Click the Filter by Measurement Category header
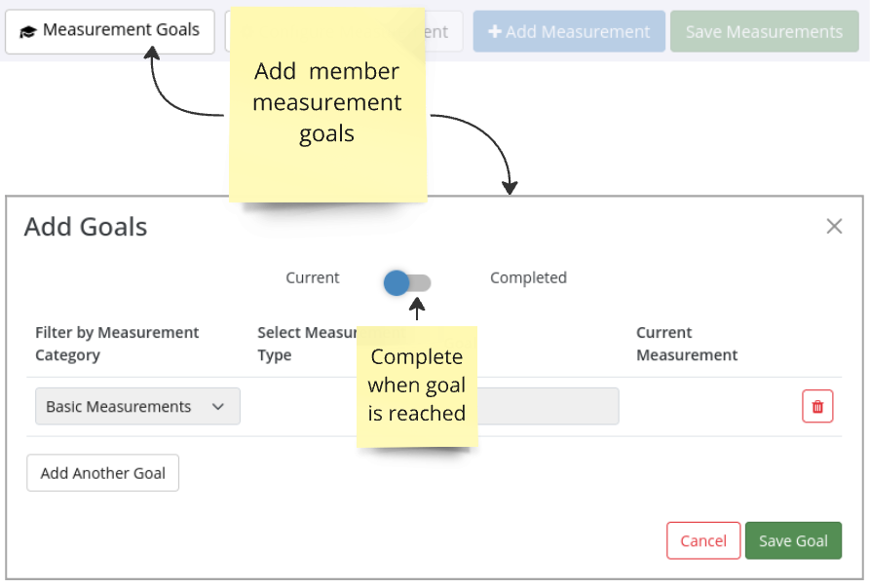Viewport: 870px width, 588px height. coord(117,344)
